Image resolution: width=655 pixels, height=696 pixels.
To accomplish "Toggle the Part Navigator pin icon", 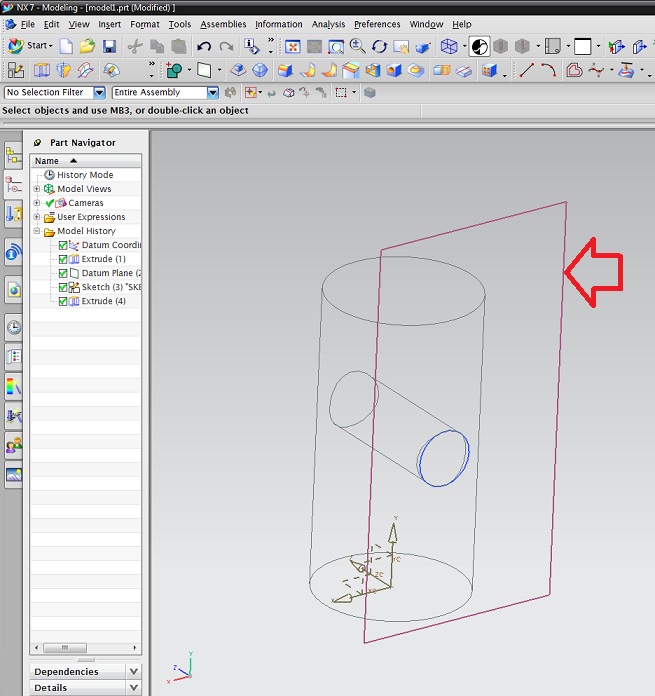I will click(x=37, y=142).
